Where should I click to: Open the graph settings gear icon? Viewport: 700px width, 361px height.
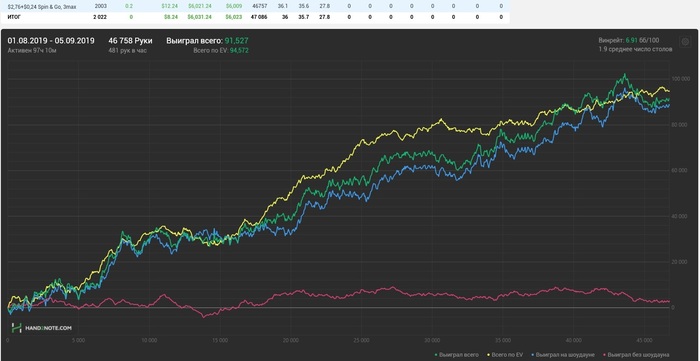(684, 42)
